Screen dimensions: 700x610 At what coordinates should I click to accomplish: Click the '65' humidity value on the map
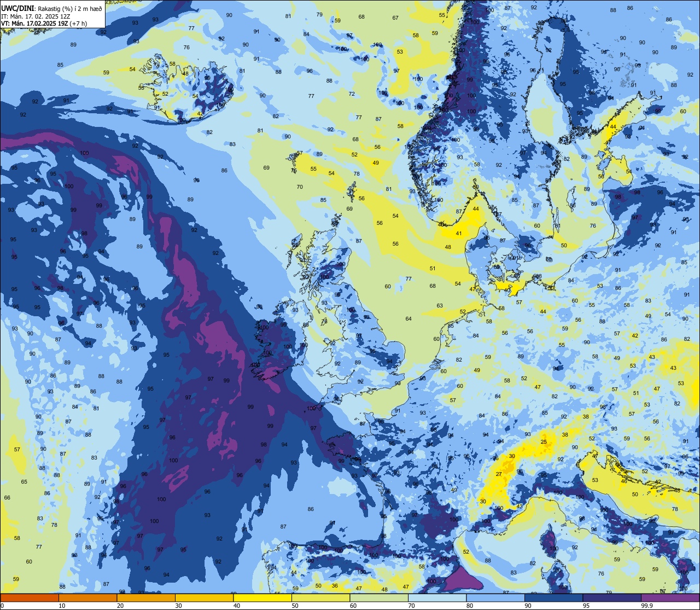[x=24, y=481]
